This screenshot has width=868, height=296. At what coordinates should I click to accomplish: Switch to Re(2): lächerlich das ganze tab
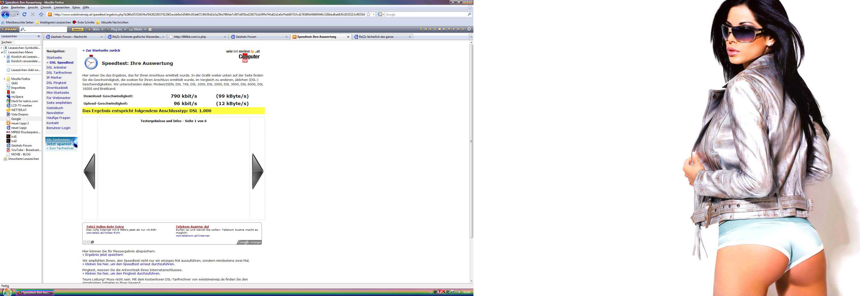click(x=382, y=37)
